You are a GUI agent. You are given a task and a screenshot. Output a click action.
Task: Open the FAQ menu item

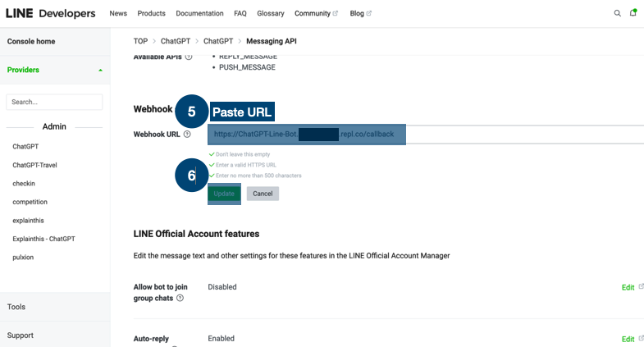240,13
